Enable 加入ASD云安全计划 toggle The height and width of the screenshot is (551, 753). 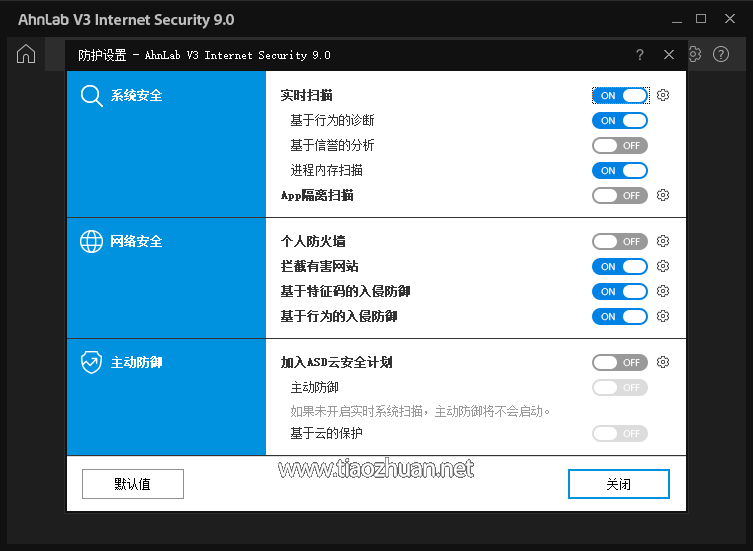[620, 363]
